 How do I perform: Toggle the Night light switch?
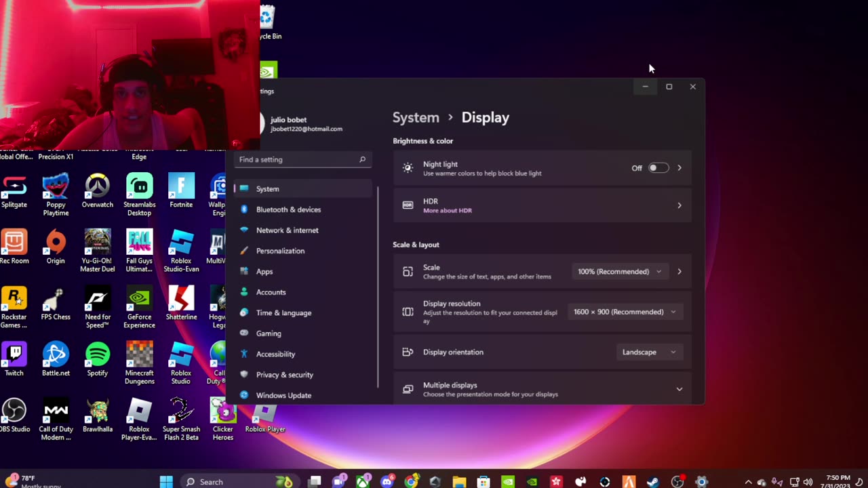(x=658, y=168)
